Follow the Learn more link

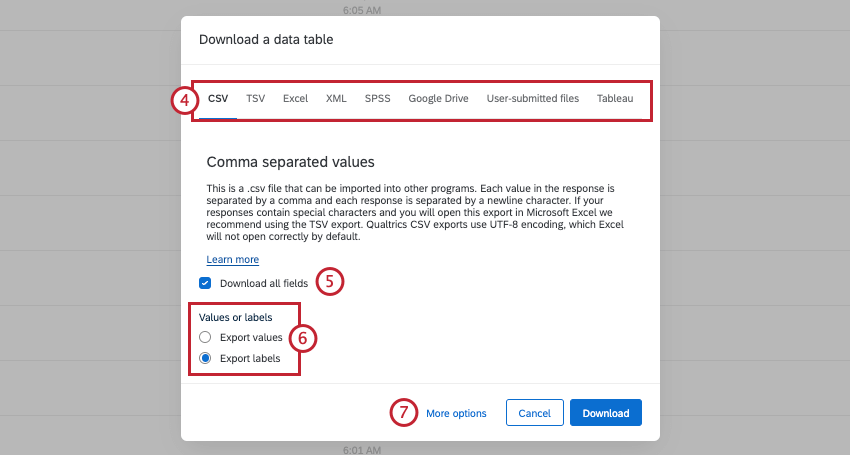click(x=232, y=259)
